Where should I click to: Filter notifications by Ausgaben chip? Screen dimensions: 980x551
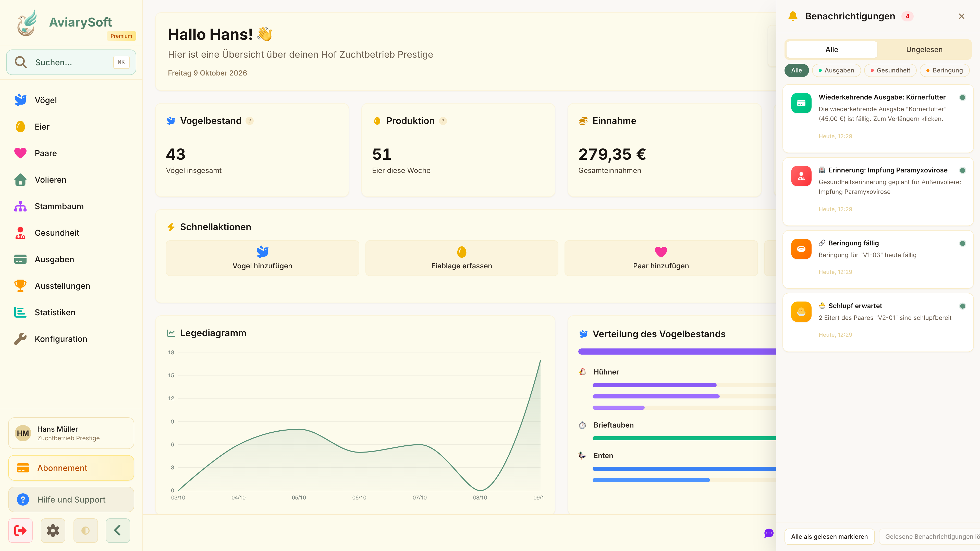pyautogui.click(x=836, y=70)
